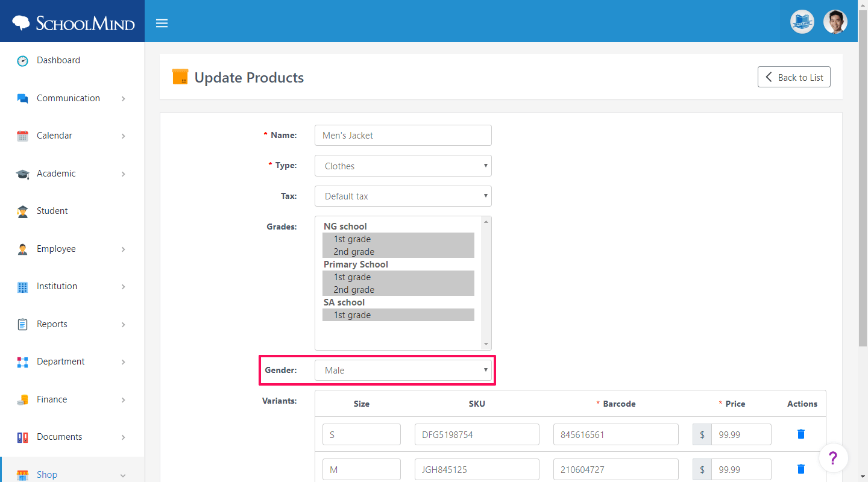Screen dimensions: 868x482
Task: Expand the Reports submenu chevron
Action: click(123, 325)
